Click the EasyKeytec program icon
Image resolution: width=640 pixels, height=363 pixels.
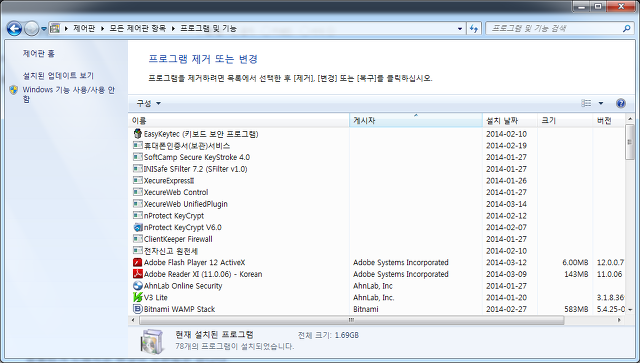138,134
